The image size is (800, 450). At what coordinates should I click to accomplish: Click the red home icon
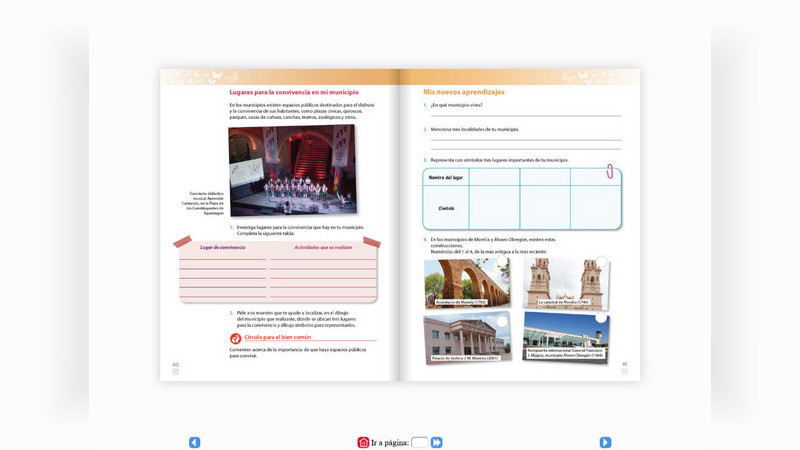tap(363, 442)
